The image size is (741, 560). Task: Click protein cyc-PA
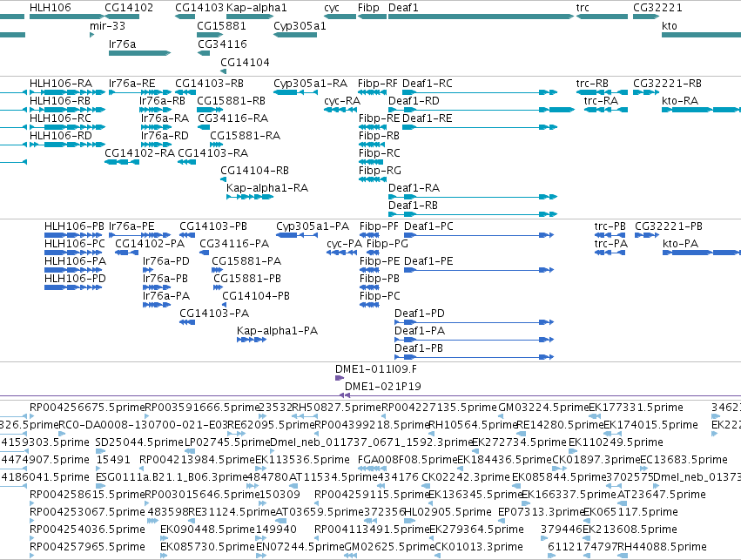tap(341, 253)
